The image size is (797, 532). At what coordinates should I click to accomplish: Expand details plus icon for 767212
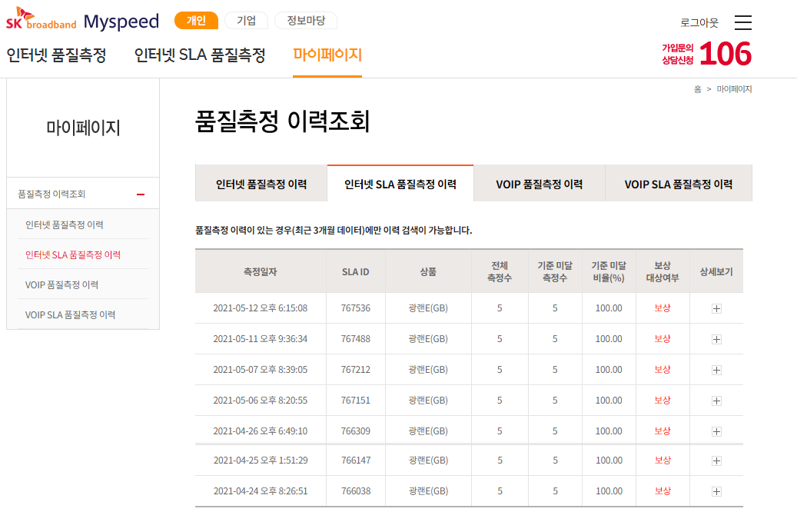(716, 370)
